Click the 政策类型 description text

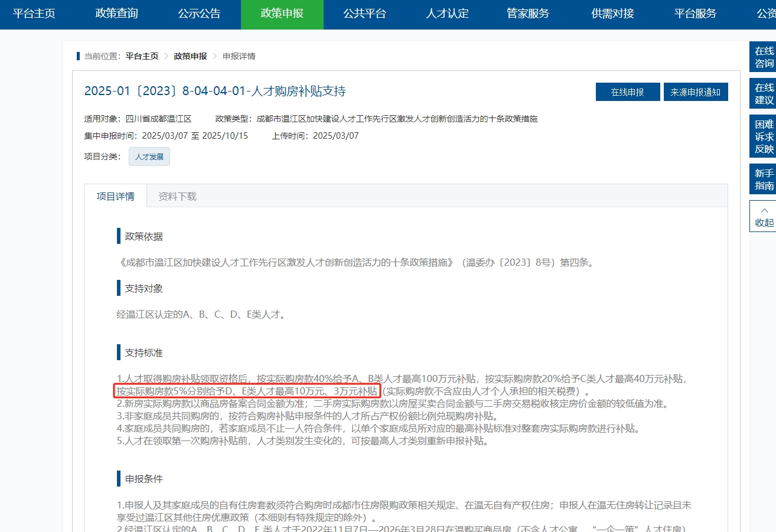tap(377, 119)
